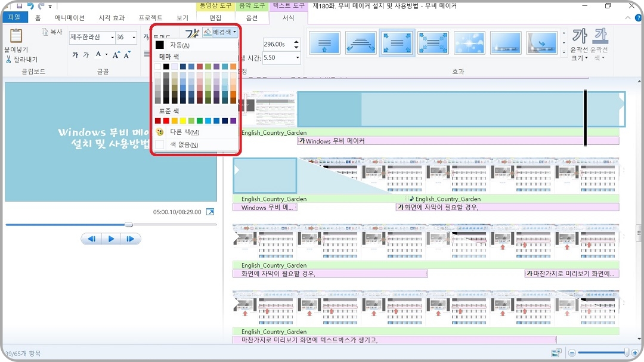Click the Help question mark icon
The image size is (644, 362).
(x=638, y=18)
